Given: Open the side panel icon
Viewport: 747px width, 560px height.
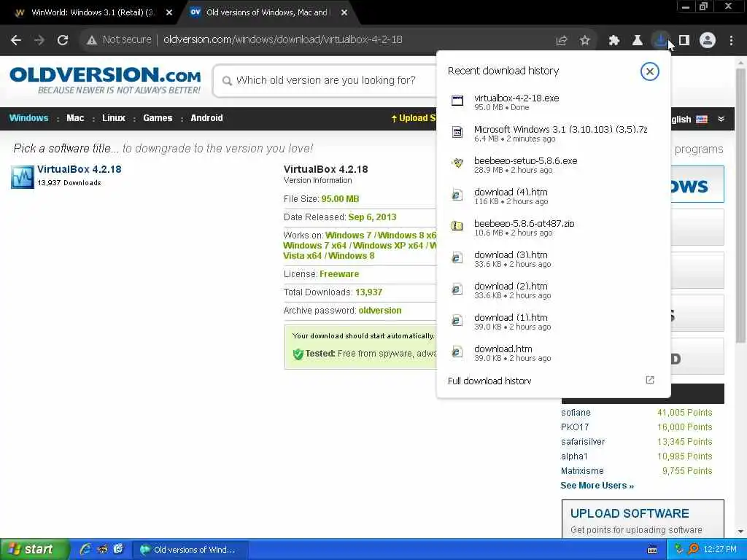Looking at the screenshot, I should coord(684,41).
